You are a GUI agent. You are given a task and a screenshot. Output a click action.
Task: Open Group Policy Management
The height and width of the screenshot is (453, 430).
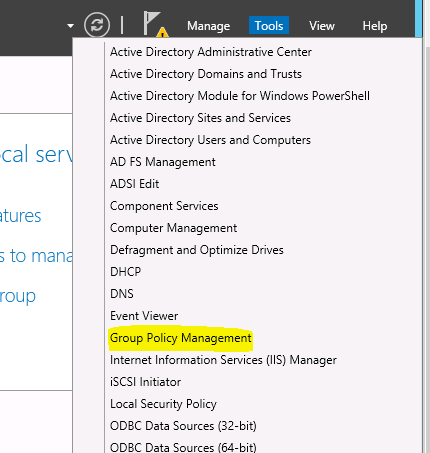click(x=181, y=338)
